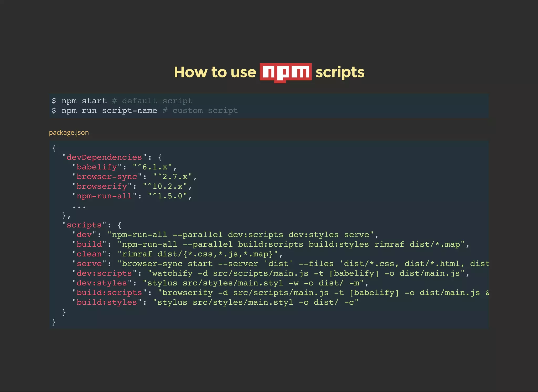Click the "^10.2.x" version value
The height and width of the screenshot is (392, 538).
coord(165,186)
